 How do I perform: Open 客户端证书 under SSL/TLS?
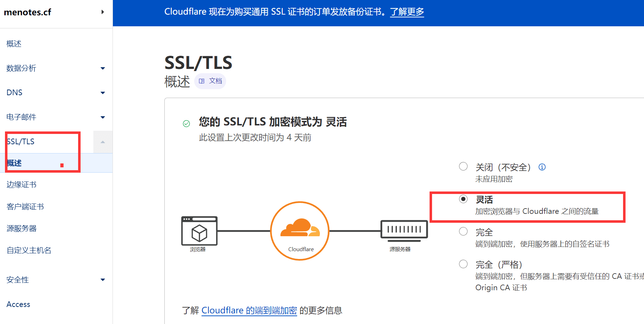pos(25,206)
